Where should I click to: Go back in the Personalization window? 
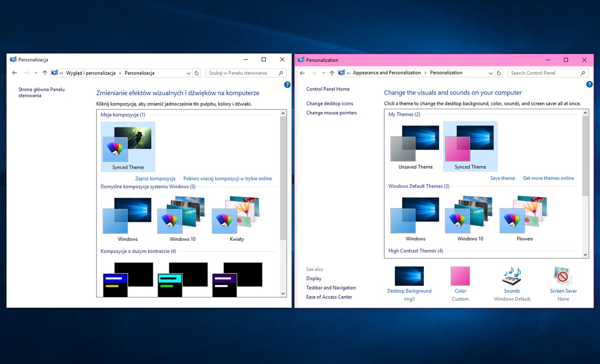point(302,73)
